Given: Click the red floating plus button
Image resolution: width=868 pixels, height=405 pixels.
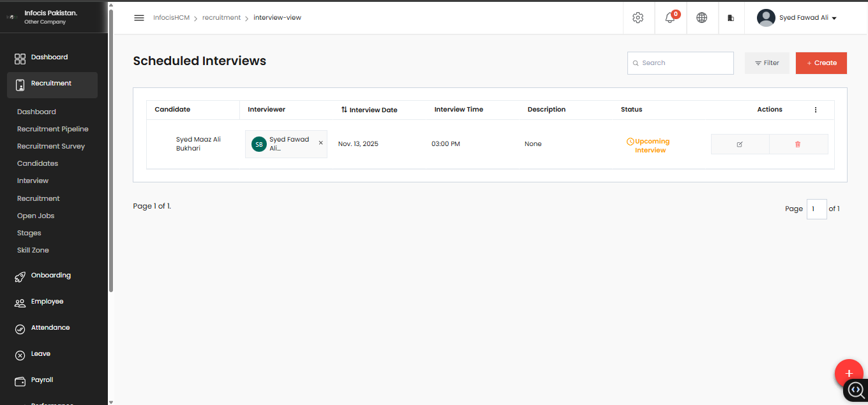Looking at the screenshot, I should 848,373.
